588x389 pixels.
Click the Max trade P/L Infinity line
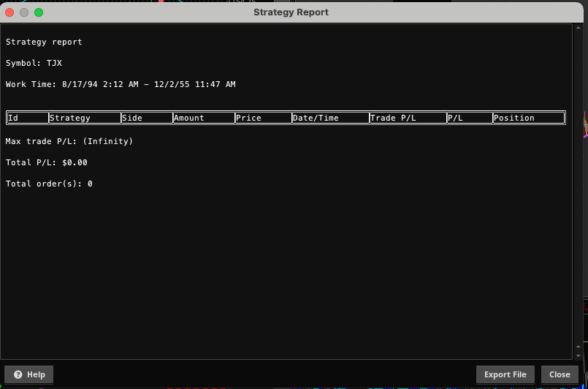(69, 141)
